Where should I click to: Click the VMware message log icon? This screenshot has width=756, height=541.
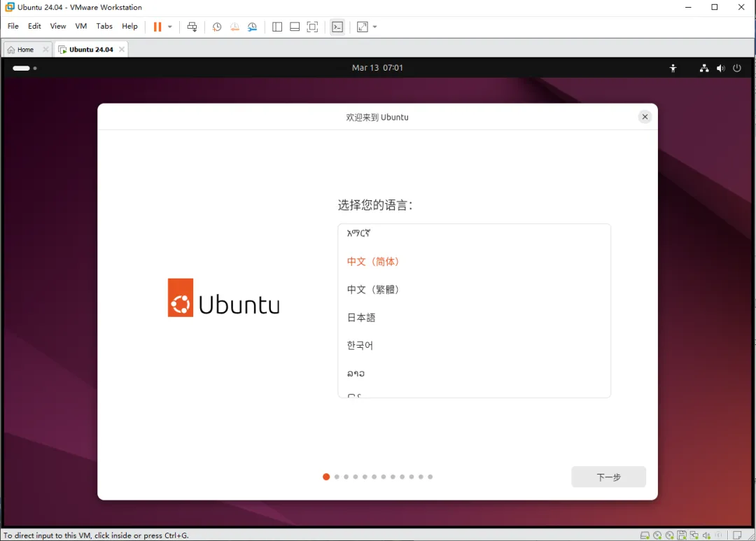[x=737, y=535]
